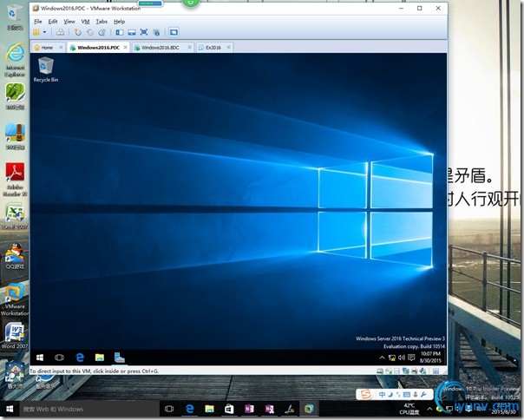
Task: Click hard disk device icon in VMware status bar
Action: (x=380, y=371)
